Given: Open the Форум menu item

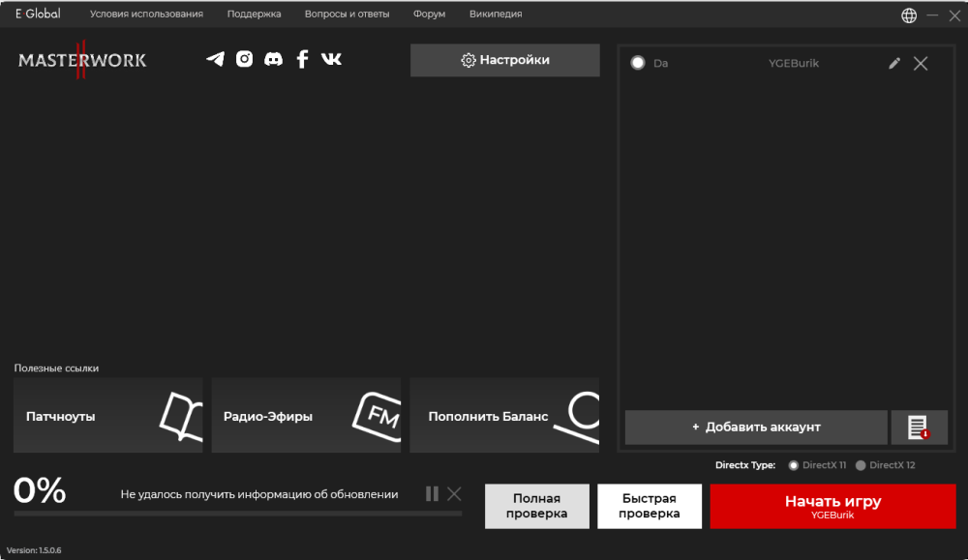Looking at the screenshot, I should 429,15.
